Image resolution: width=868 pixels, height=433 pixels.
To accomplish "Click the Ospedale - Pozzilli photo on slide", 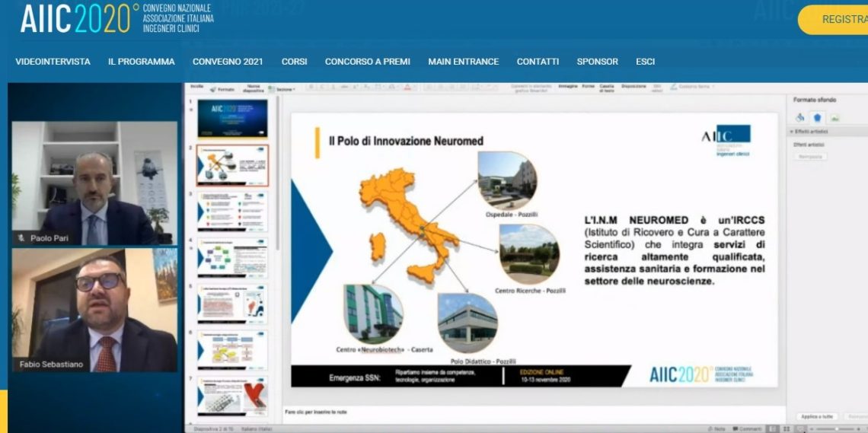I will pyautogui.click(x=507, y=180).
